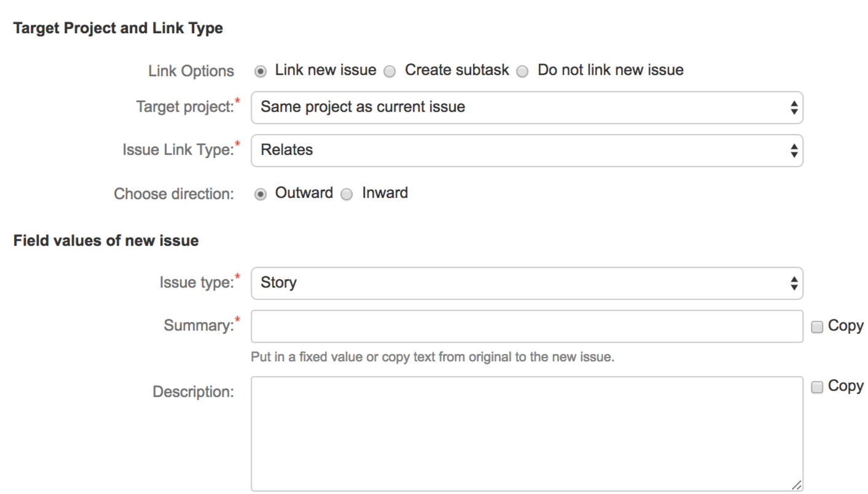Viewport: 868px width, 494px height.
Task: Click the Description resize handle corner
Action: pyautogui.click(x=797, y=485)
